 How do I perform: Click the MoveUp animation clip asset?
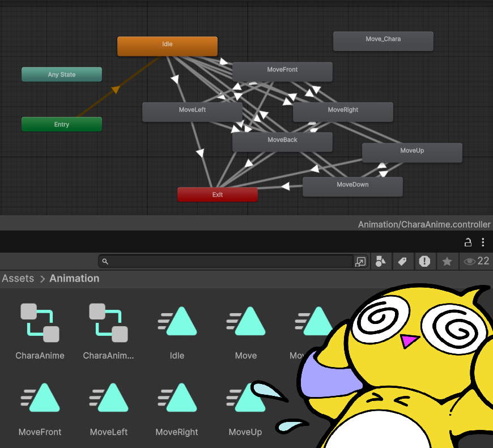(245, 399)
